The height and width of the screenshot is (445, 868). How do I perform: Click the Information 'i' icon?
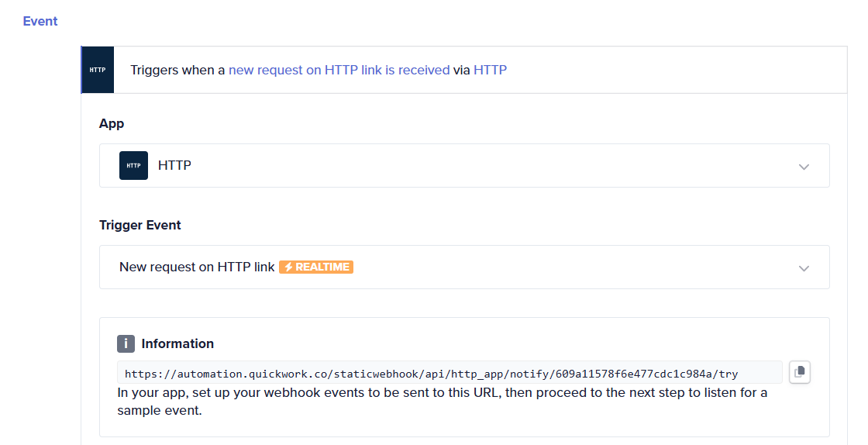pyautogui.click(x=126, y=343)
